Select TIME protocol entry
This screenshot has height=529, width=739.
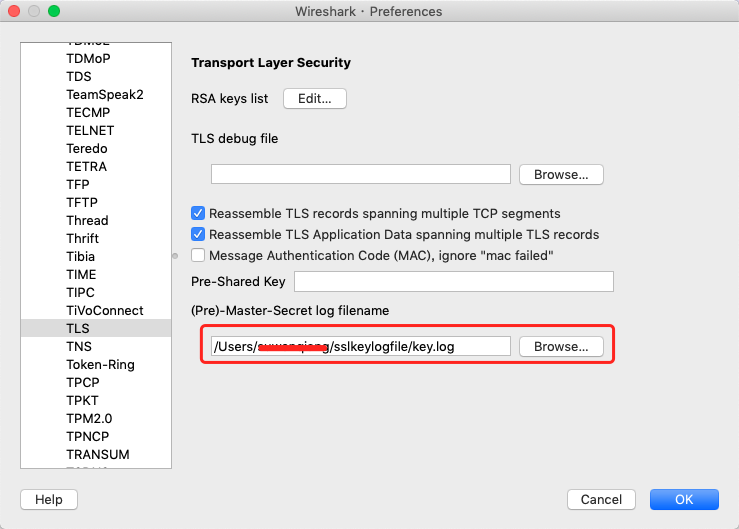(96, 274)
